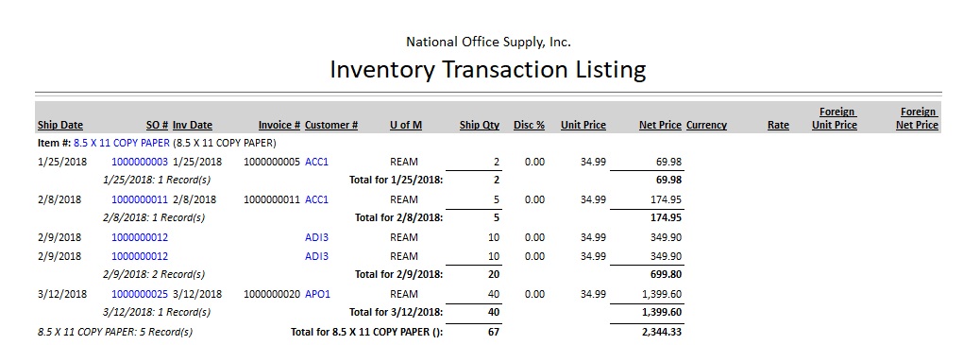Click the Foreign Net Price column header
980x345 pixels.
(x=918, y=118)
